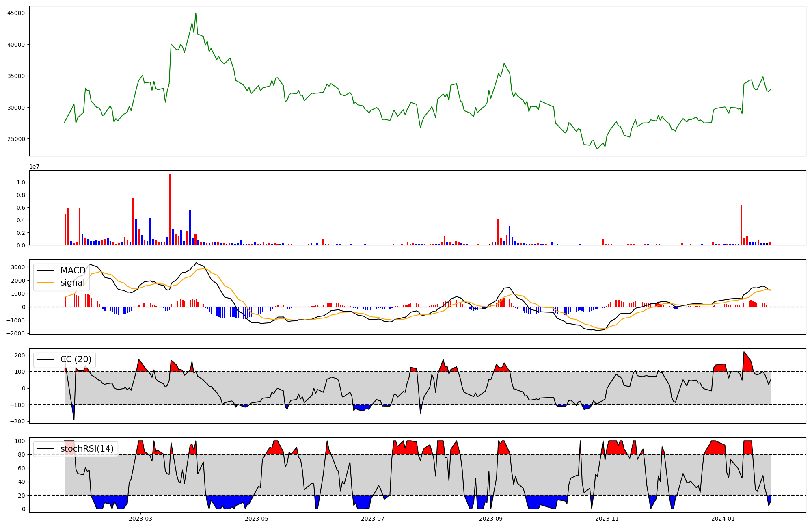This screenshot has height=528, width=812.
Task: Click the 2023-09 x-axis date label
Action: 491,519
